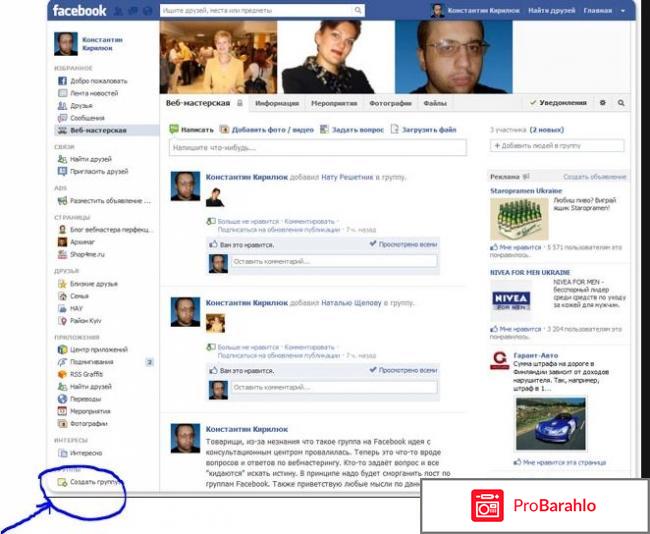Select Мероприятия events in sidebar
This screenshot has height=534, width=650.
[x=91, y=411]
